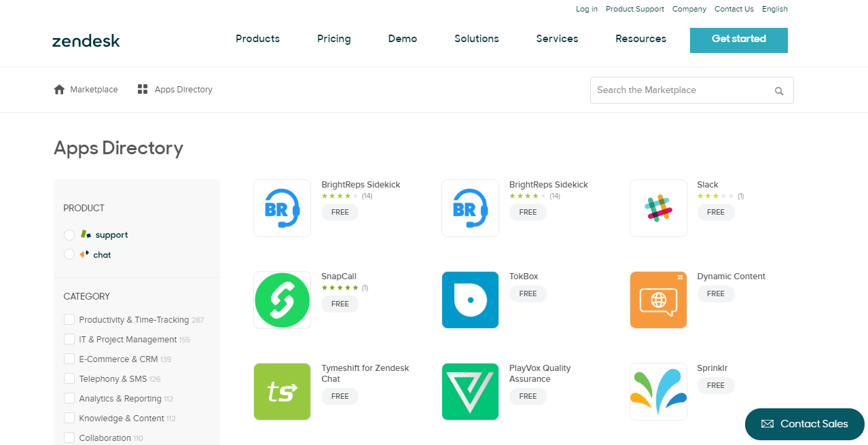The width and height of the screenshot is (868, 445).
Task: Click the Log in link
Action: (x=587, y=9)
